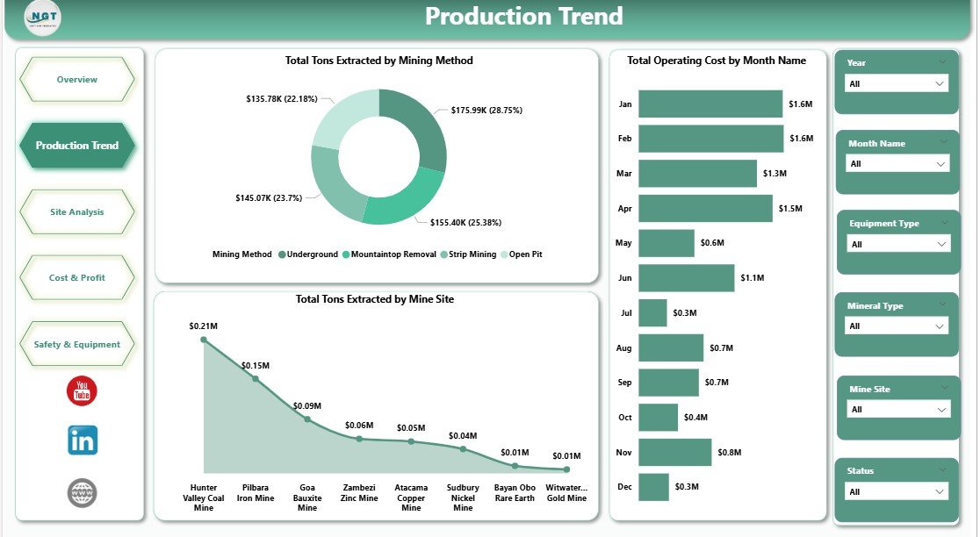This screenshot has height=537, width=980.
Task: Click the Oct operating cost bar
Action: pos(658,417)
